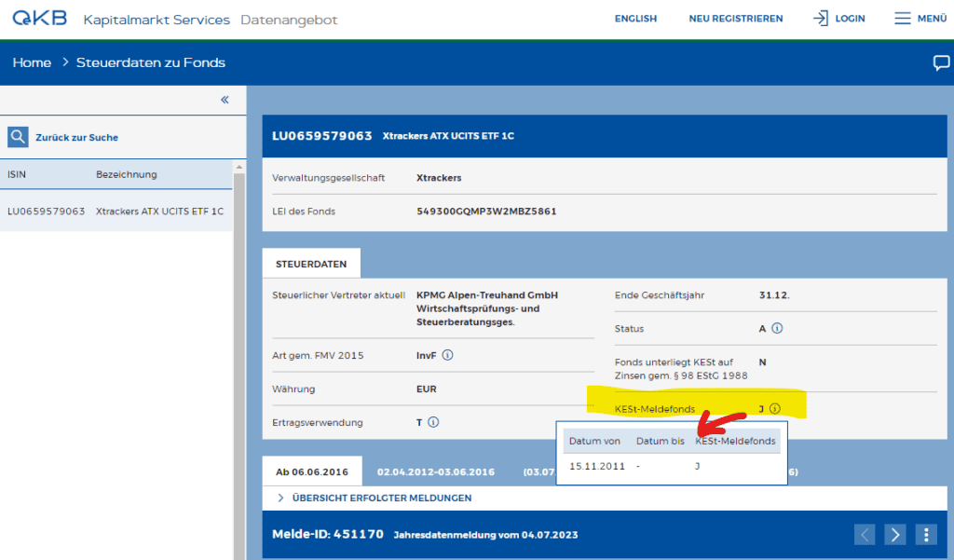Click Ende Geschäftsjahr value 31.12.

pos(774,295)
